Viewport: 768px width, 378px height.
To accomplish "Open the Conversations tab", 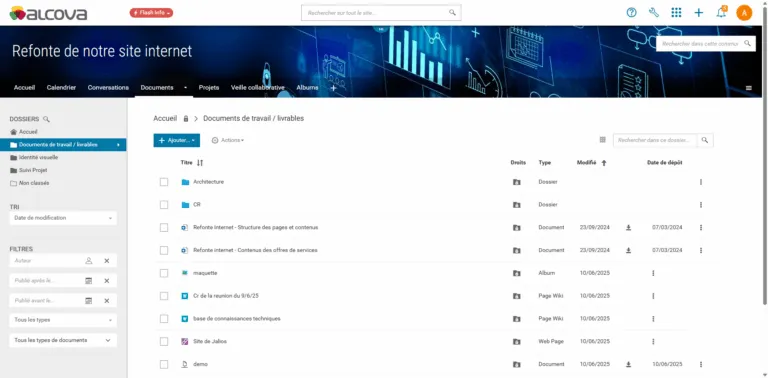I will [108, 88].
